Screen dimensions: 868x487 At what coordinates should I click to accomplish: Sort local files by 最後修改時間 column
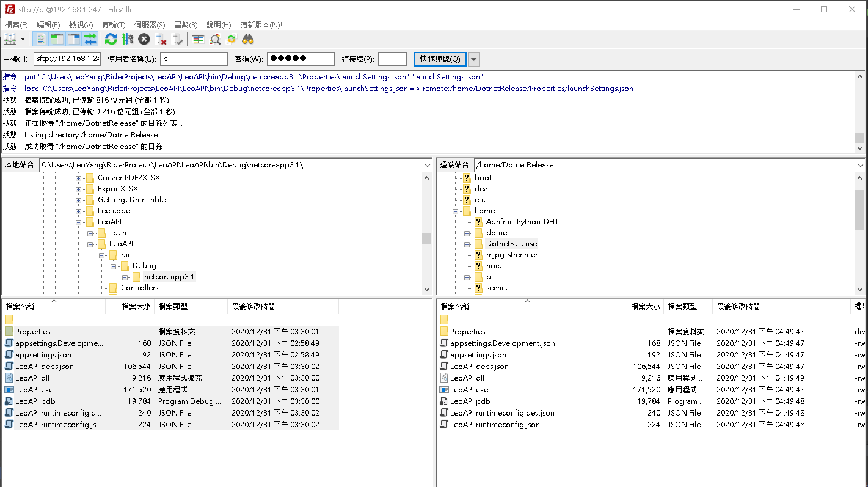(283, 307)
